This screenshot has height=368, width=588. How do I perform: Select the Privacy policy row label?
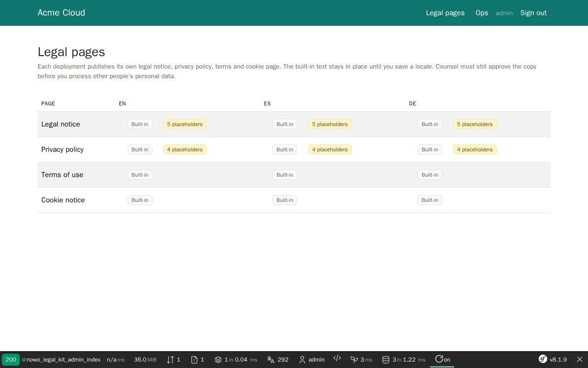point(62,149)
